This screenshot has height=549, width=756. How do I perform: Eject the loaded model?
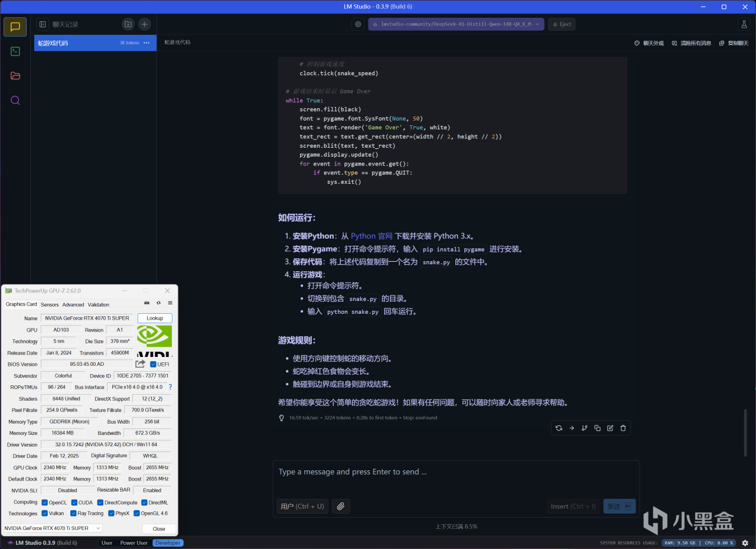pyautogui.click(x=562, y=24)
